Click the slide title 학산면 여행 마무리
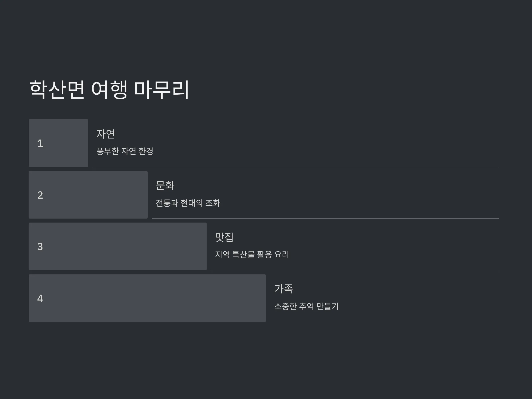 [110, 90]
